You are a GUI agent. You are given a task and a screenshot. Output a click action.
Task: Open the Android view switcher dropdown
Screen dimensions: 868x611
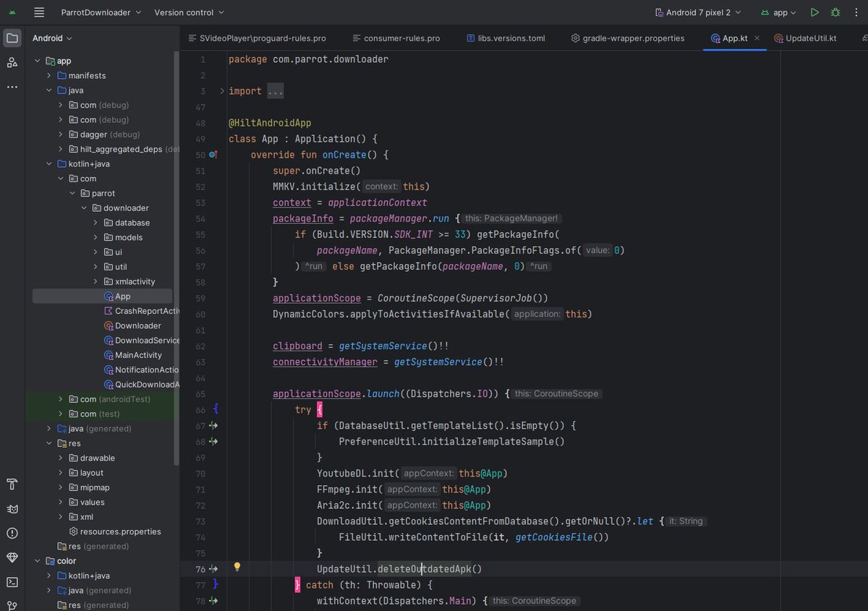tap(51, 38)
